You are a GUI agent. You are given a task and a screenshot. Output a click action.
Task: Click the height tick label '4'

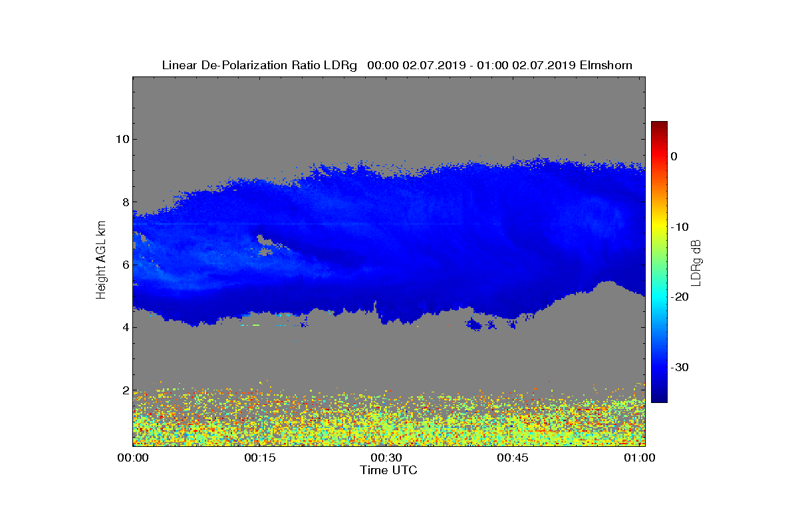pos(124,327)
